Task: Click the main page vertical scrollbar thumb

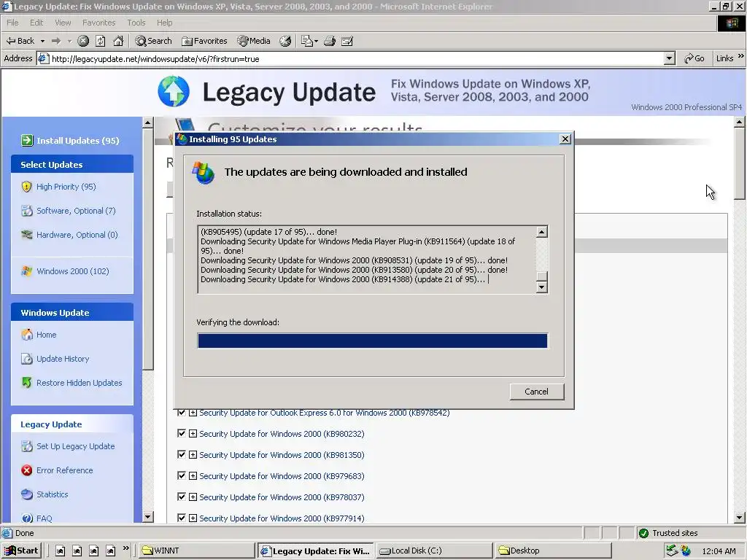Action: pos(740,163)
